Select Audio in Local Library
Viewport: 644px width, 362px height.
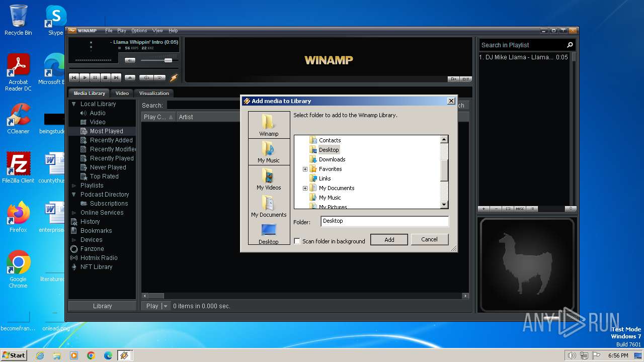pyautogui.click(x=98, y=113)
